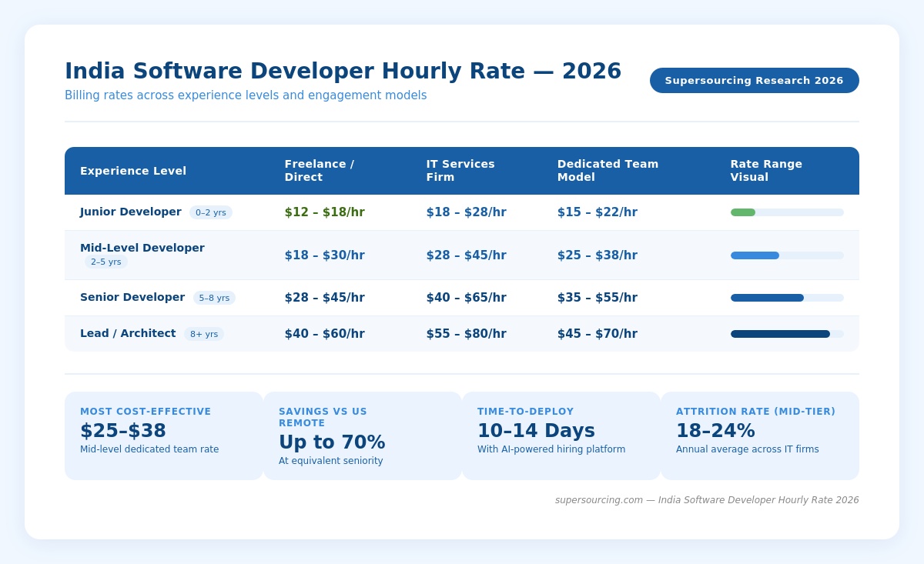This screenshot has width=924, height=564.
Task: Click the Supersourcing Research 2026 badge
Action: 755,80
